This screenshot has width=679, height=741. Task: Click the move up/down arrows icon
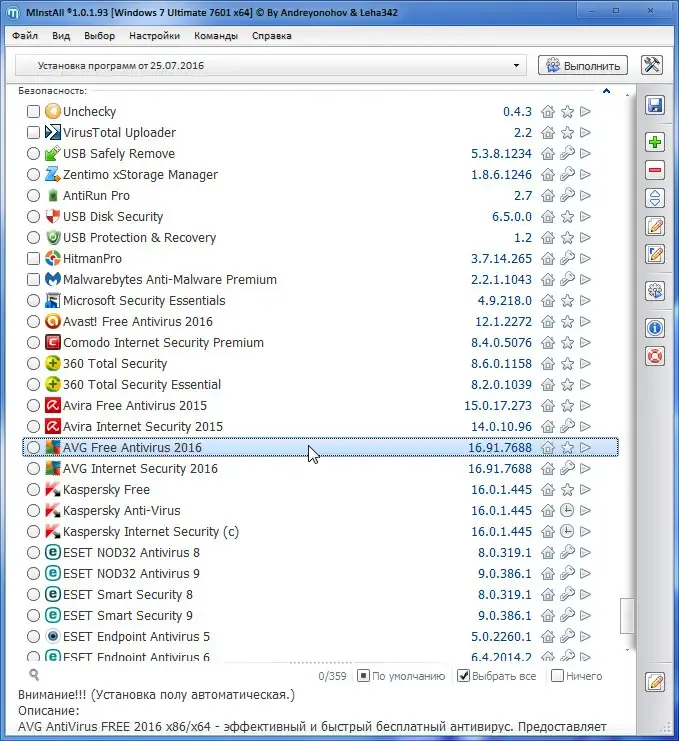pos(655,198)
